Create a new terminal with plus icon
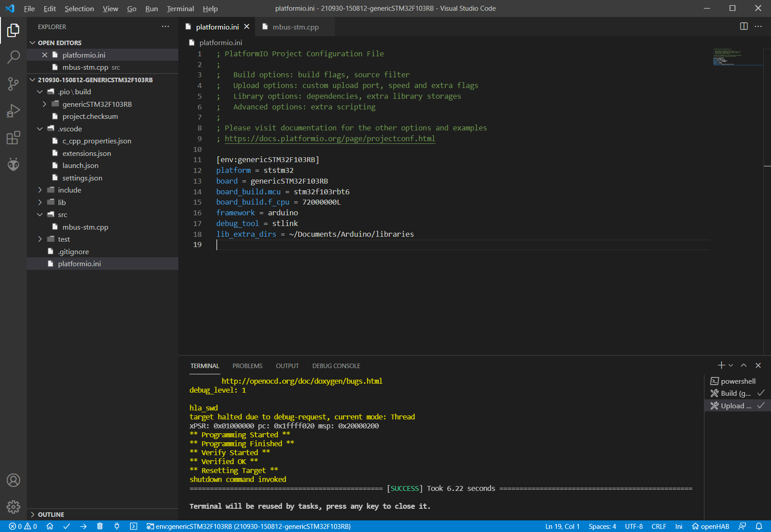771x532 pixels. 721,365
